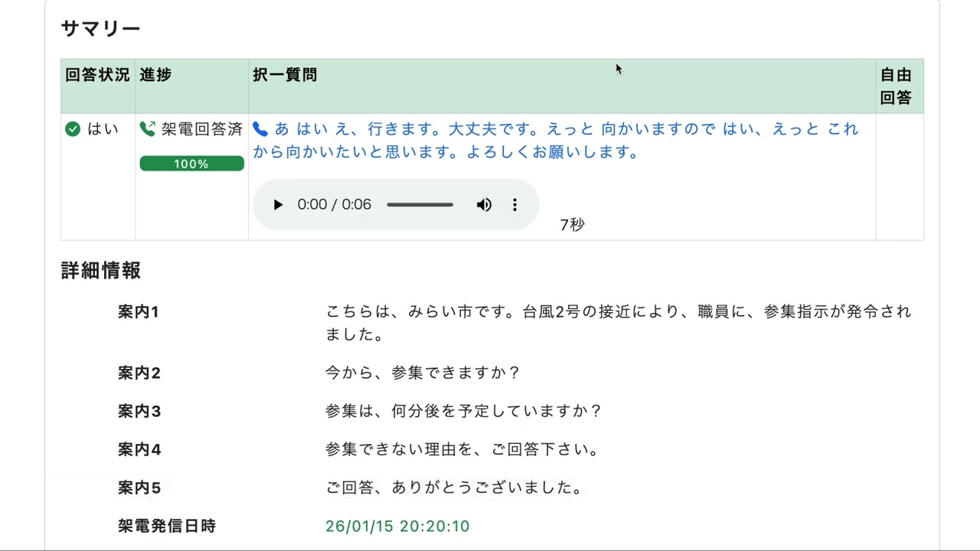Click the 案内5 label

(139, 488)
